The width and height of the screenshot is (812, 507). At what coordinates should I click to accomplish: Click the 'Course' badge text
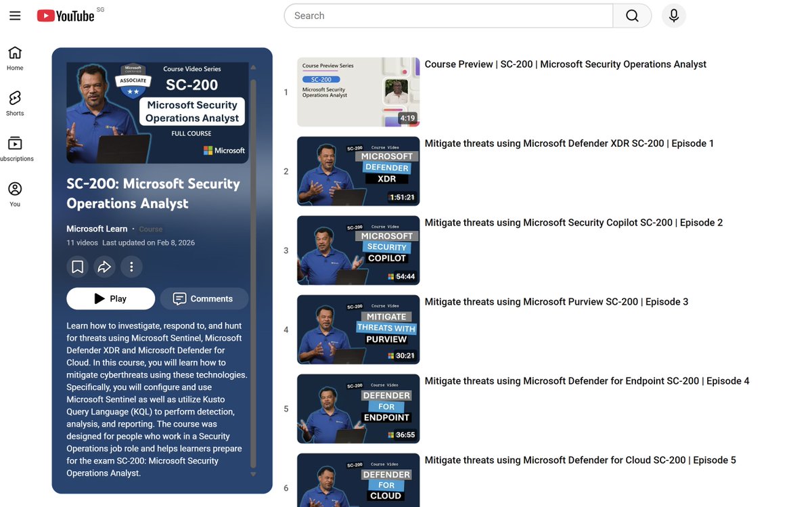pyautogui.click(x=151, y=229)
